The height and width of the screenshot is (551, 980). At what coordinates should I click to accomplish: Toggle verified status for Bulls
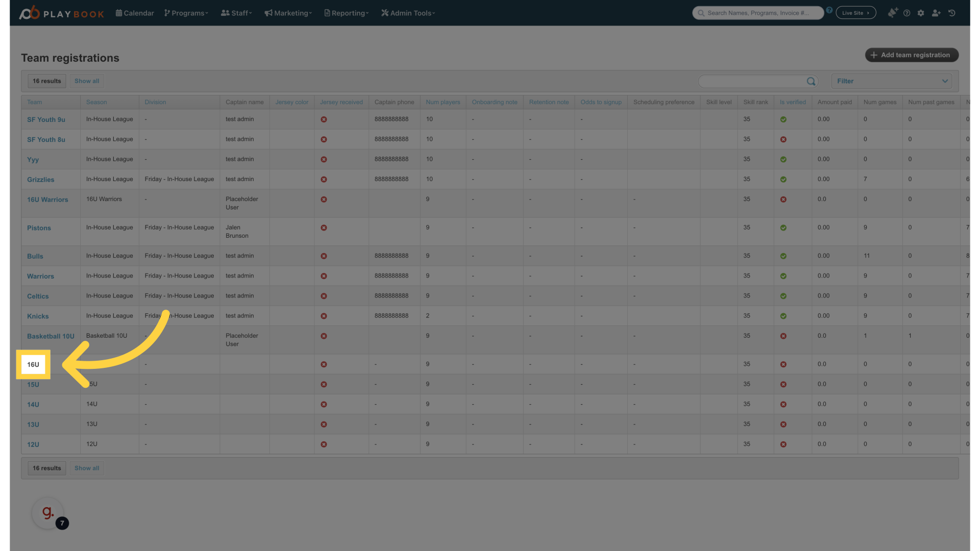pos(783,256)
